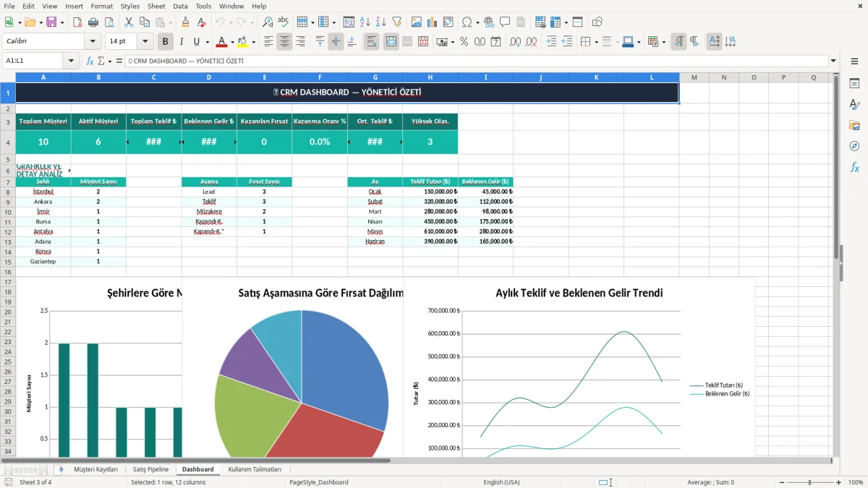
Task: Select the İstanbul cell
Action: (x=43, y=192)
